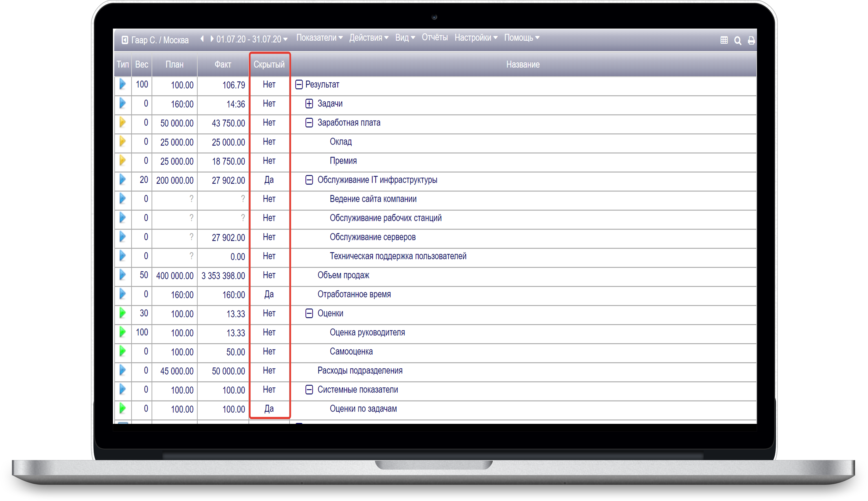
Task: Toggle hidden value Нет for Премия
Action: [x=269, y=161]
